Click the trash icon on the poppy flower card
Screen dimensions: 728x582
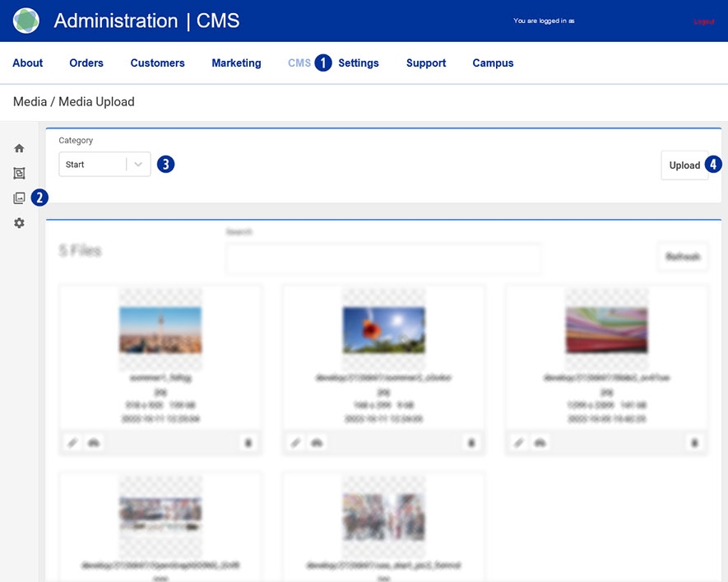tap(471, 443)
